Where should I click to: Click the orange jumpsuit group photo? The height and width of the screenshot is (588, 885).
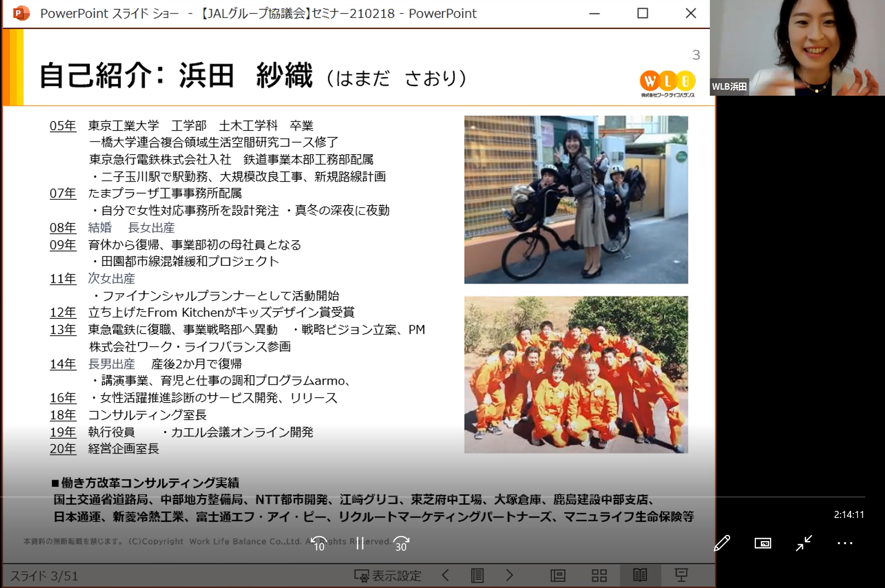click(x=576, y=375)
